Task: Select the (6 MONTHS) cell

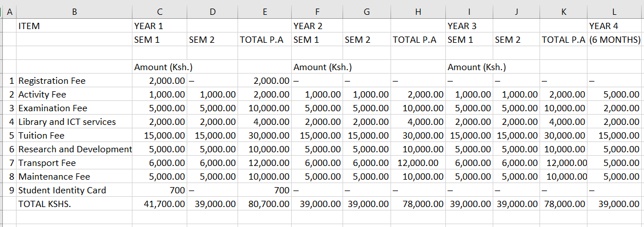Action: pyautogui.click(x=614, y=40)
